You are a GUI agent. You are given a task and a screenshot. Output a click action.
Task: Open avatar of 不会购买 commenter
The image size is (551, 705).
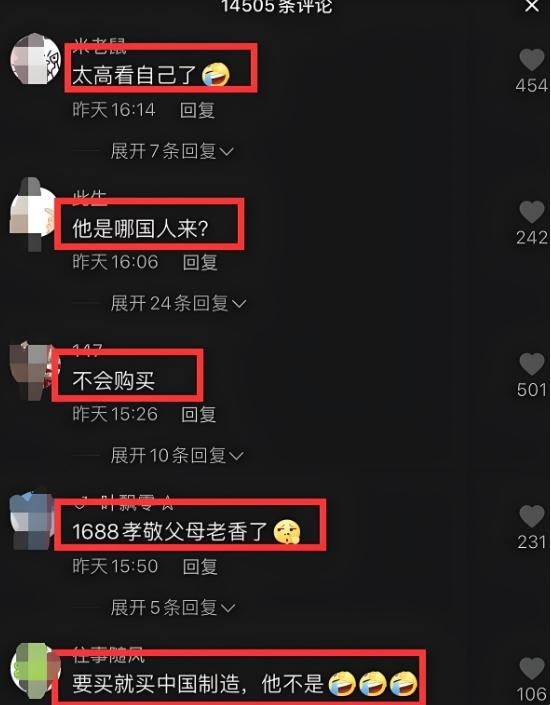(31, 371)
